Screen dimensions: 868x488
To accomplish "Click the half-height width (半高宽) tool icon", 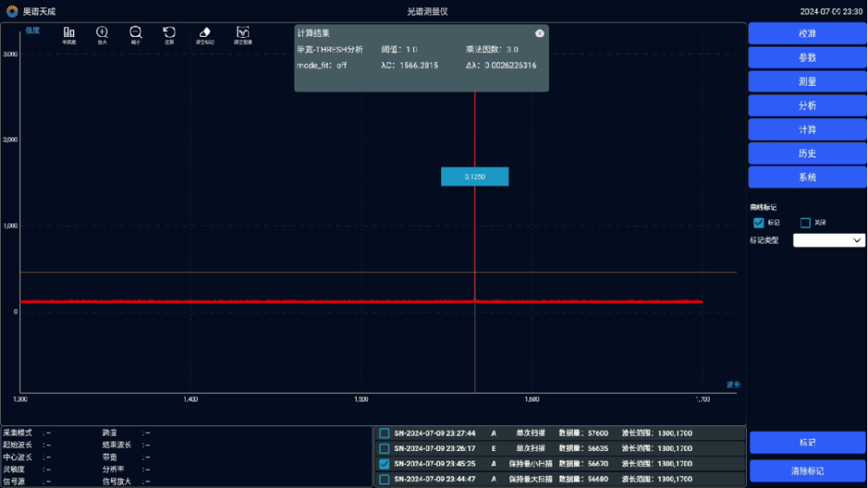I will tap(68, 33).
